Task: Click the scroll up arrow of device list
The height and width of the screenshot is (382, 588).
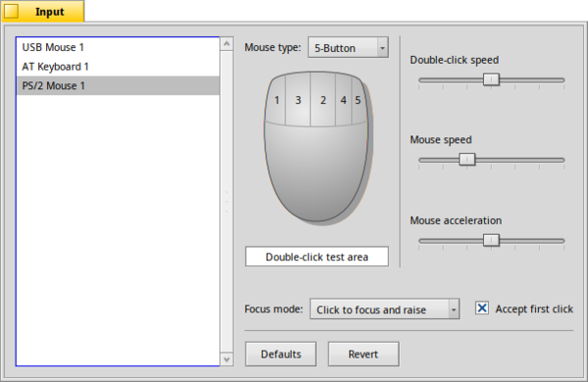Action: tap(226, 44)
